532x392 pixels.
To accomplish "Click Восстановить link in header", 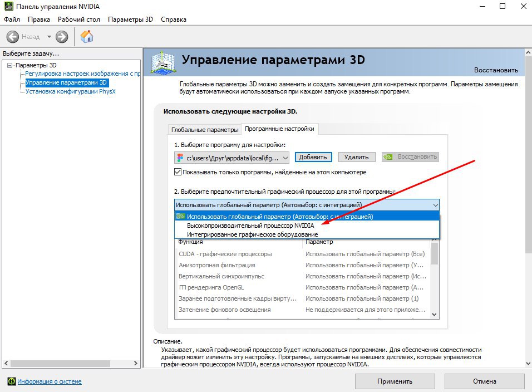I will [x=496, y=70].
